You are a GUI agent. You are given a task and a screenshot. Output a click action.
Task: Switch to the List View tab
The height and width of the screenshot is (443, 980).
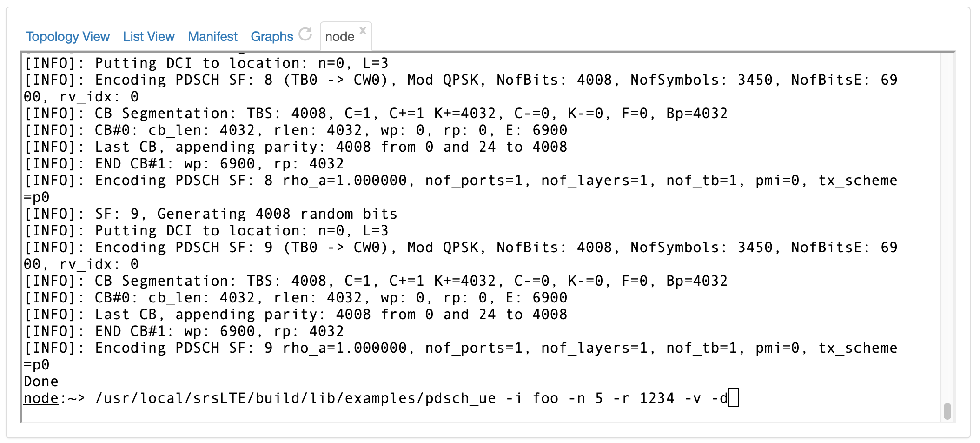tap(149, 36)
